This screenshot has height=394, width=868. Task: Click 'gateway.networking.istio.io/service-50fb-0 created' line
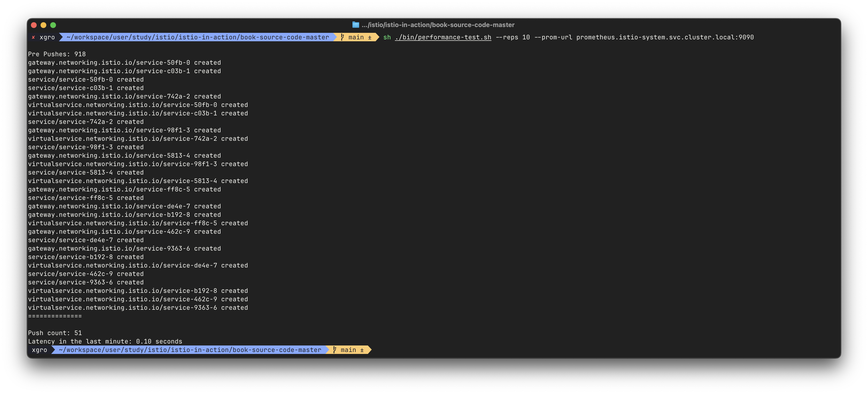[124, 62]
